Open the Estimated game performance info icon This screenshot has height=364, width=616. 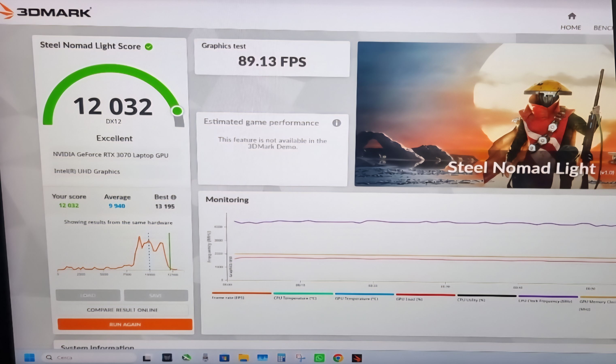coord(336,123)
